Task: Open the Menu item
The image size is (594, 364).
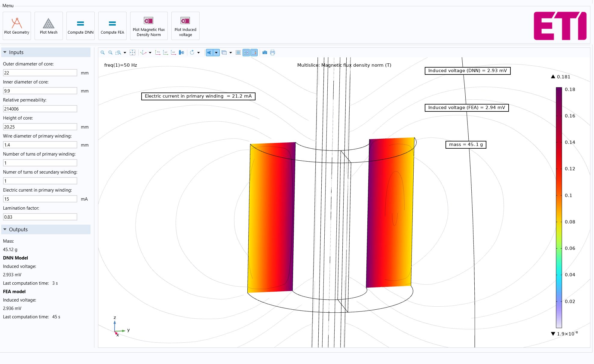Action: click(x=8, y=6)
